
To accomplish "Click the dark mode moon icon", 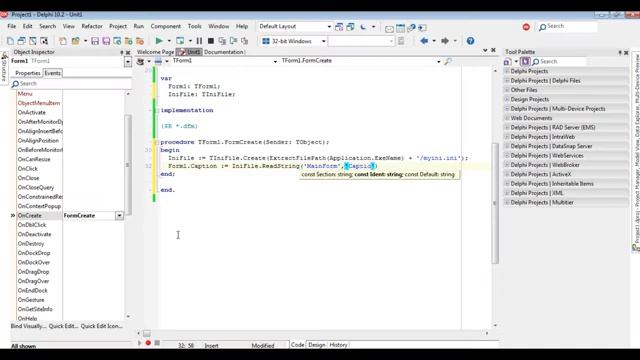I will 363,27.
